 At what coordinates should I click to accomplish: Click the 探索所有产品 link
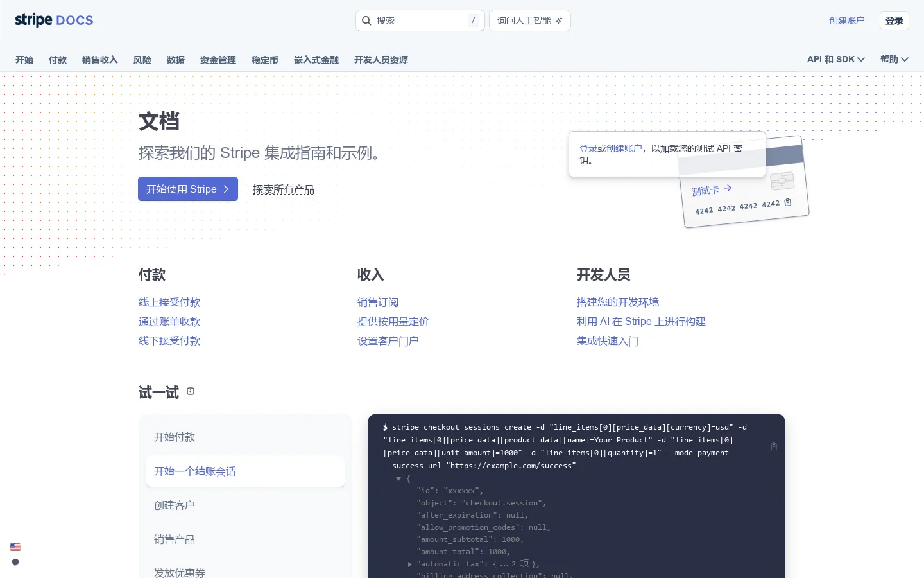click(x=284, y=189)
